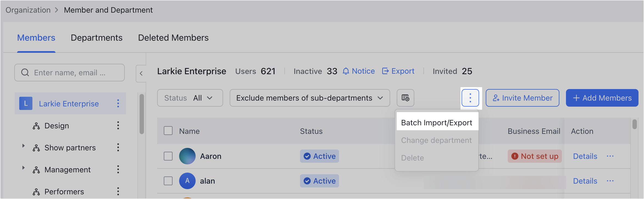Tick the checkbox next to alan

(x=168, y=181)
